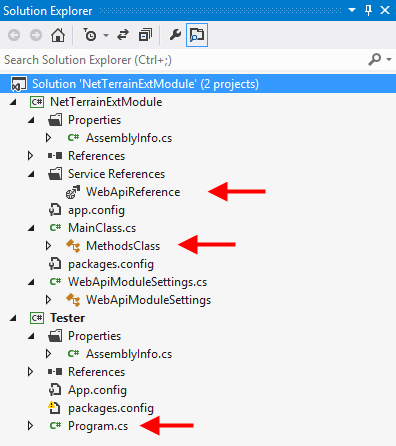This screenshot has height=446, width=396.
Task: Select Solution 'NetTerrainExtModule' root node
Action: click(x=198, y=84)
